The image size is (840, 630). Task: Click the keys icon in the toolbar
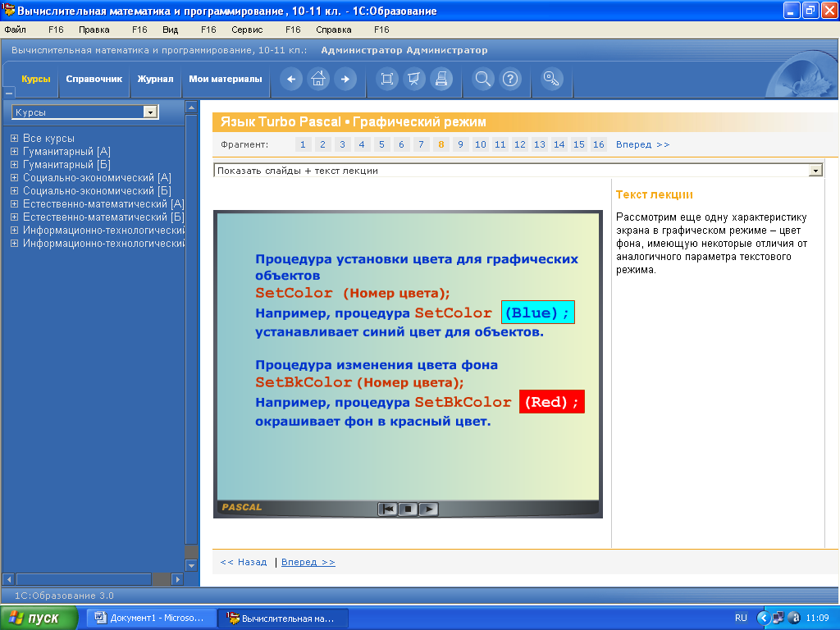pos(552,80)
